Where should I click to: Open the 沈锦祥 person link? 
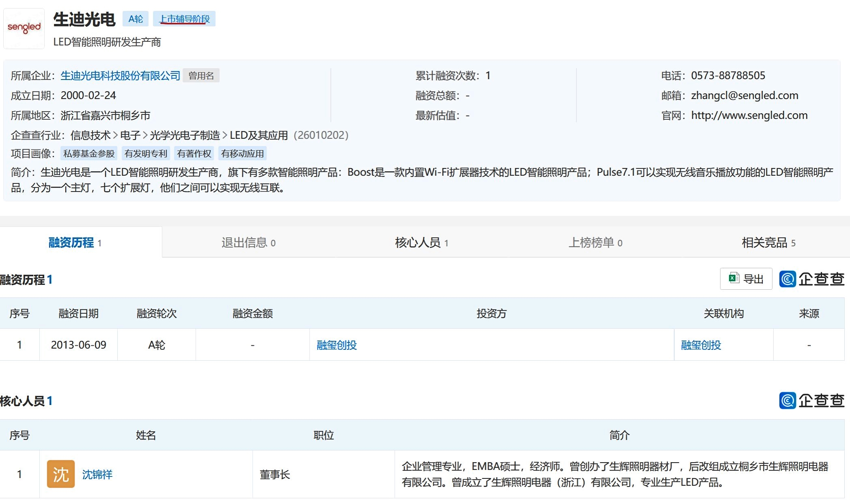pos(97,474)
